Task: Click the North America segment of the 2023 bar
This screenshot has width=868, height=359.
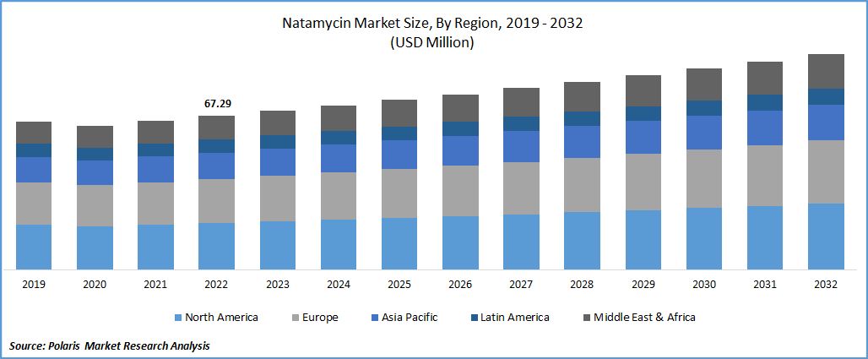Action: pos(277,246)
